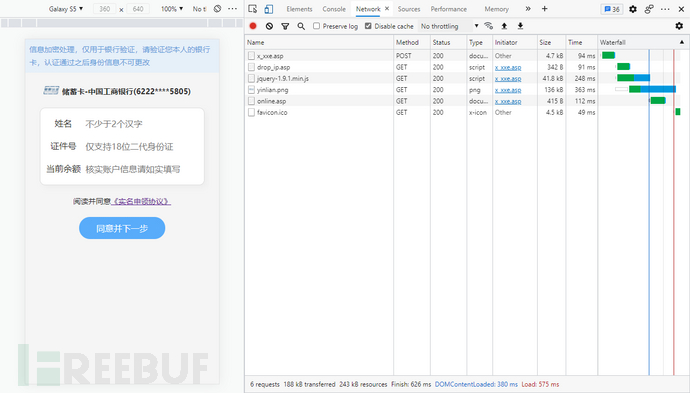
Task: Switch to the Console tab
Action: (x=334, y=9)
